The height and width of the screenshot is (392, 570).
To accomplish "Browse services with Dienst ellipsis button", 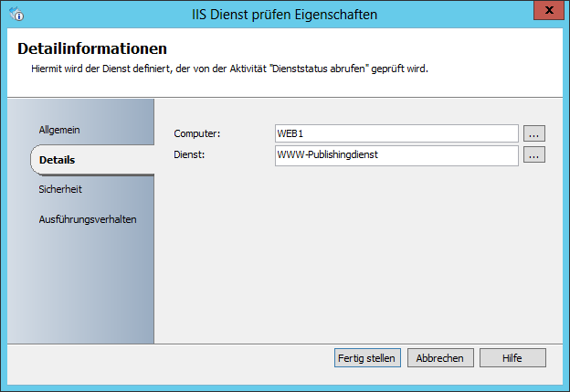I will (x=534, y=155).
